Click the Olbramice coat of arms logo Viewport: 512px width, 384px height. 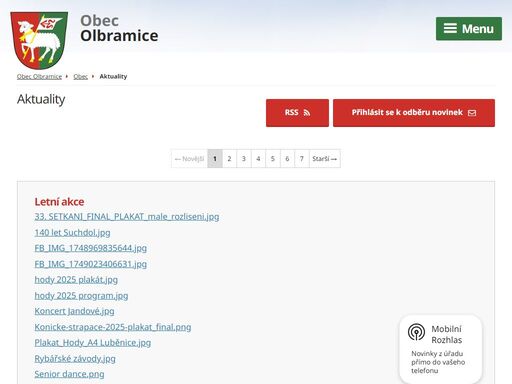tap(39, 40)
